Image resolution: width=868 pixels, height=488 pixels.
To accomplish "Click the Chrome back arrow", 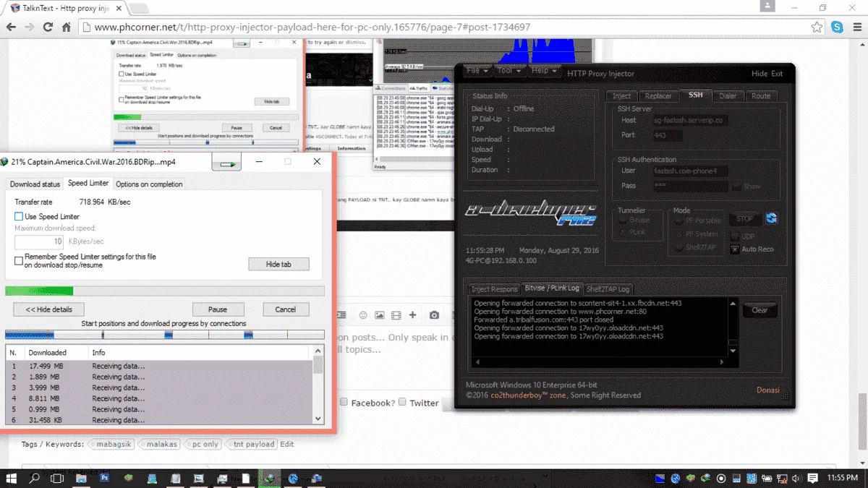I will [x=11, y=27].
